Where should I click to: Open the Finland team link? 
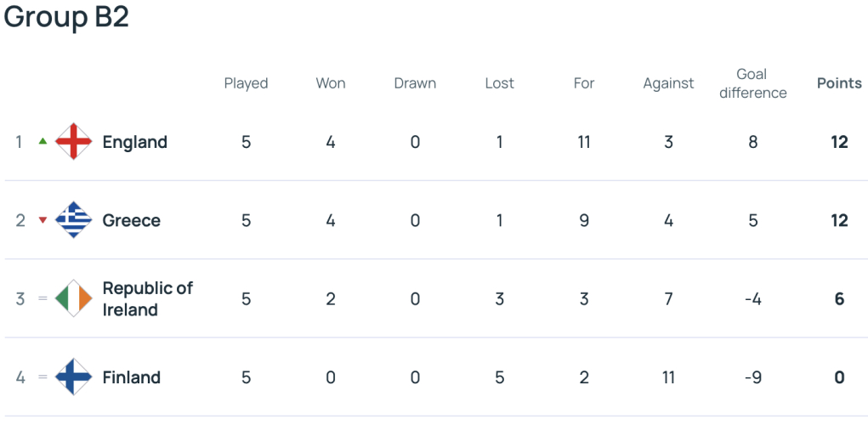tap(131, 378)
